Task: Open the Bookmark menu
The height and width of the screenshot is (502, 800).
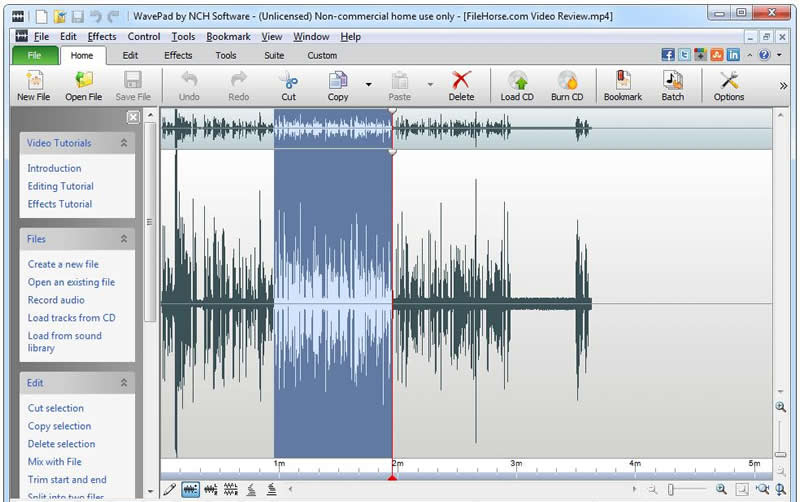Action: coord(228,37)
